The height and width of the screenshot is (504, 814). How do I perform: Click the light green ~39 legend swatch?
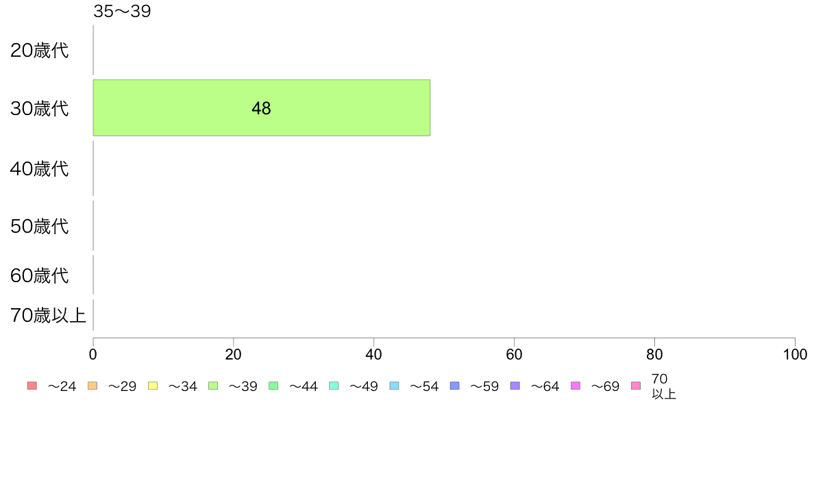[213, 386]
